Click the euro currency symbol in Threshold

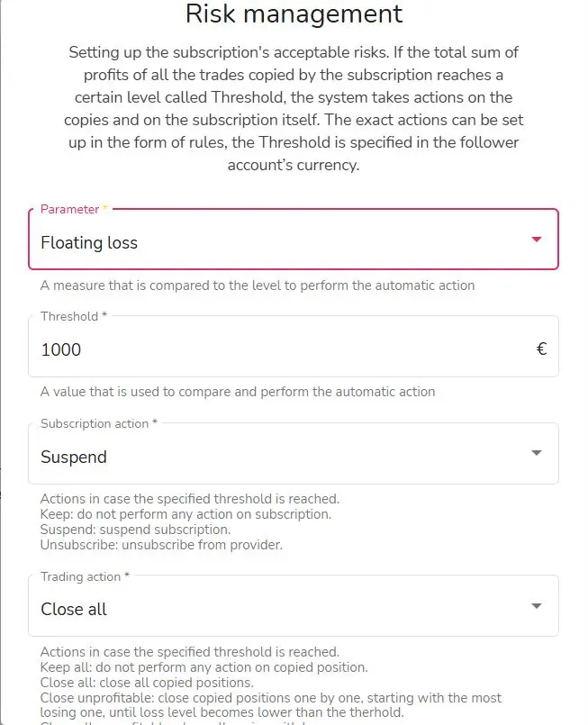pos(541,349)
